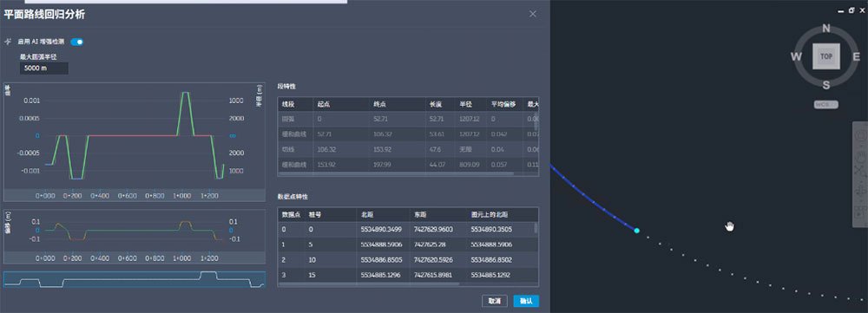868x313 pixels.
Task: Restore the drawing viewport window
Action: click(852, 10)
